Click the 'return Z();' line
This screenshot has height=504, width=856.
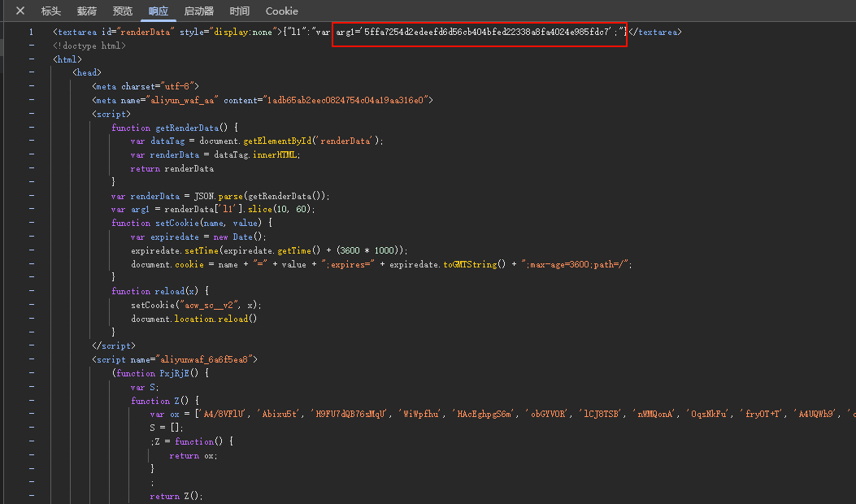(176, 497)
